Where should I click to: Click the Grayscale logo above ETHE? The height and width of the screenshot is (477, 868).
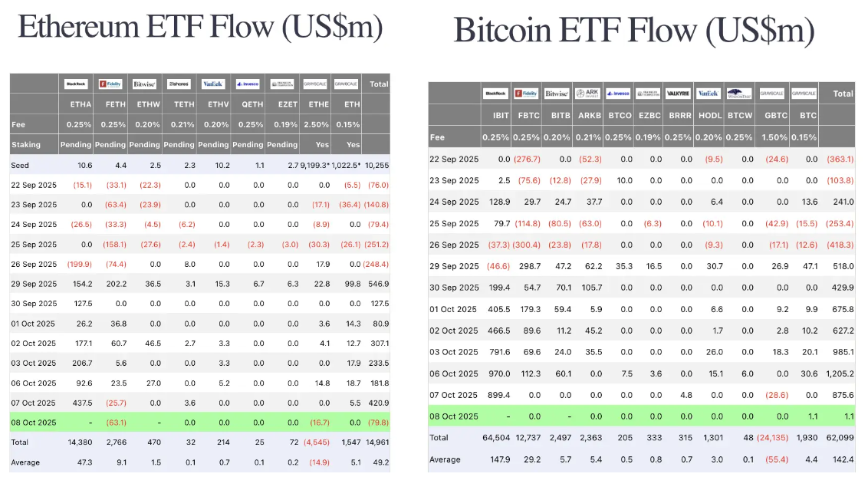coord(317,84)
